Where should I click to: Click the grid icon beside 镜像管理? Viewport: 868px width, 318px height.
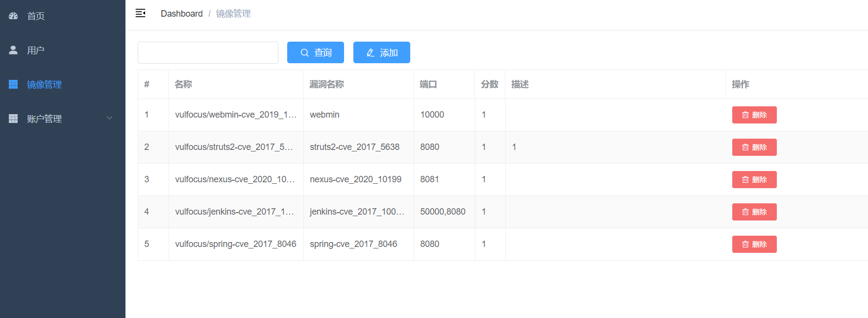point(13,84)
